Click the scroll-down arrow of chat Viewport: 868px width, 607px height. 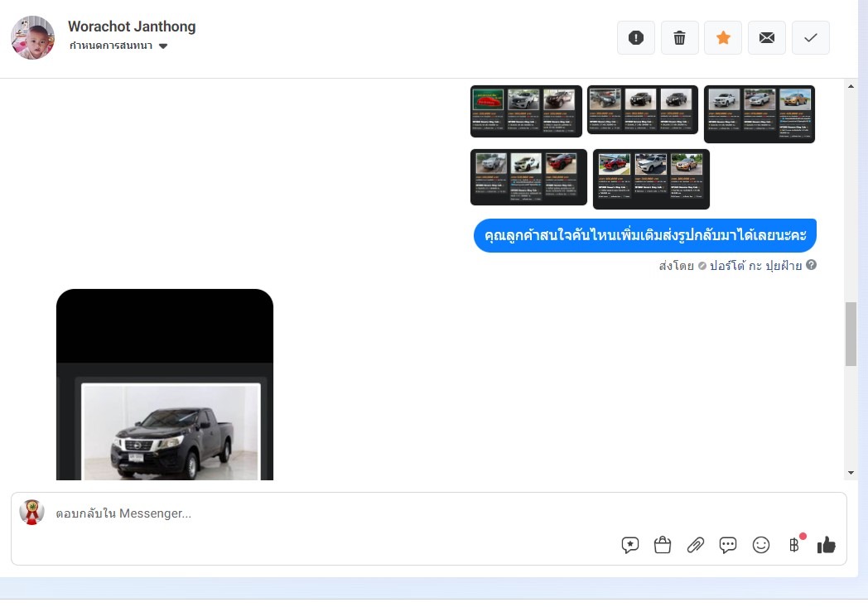(x=851, y=473)
